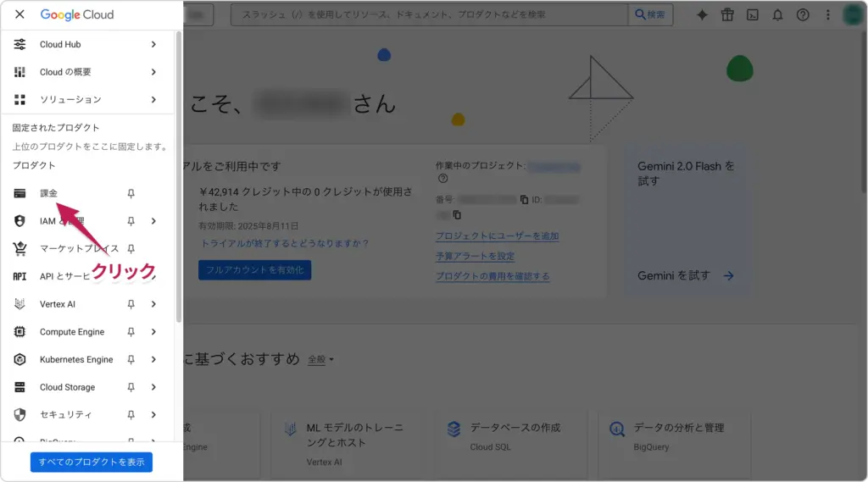Pin Cloud Storage product
Viewport: 868px width, 482px height.
pyautogui.click(x=131, y=387)
